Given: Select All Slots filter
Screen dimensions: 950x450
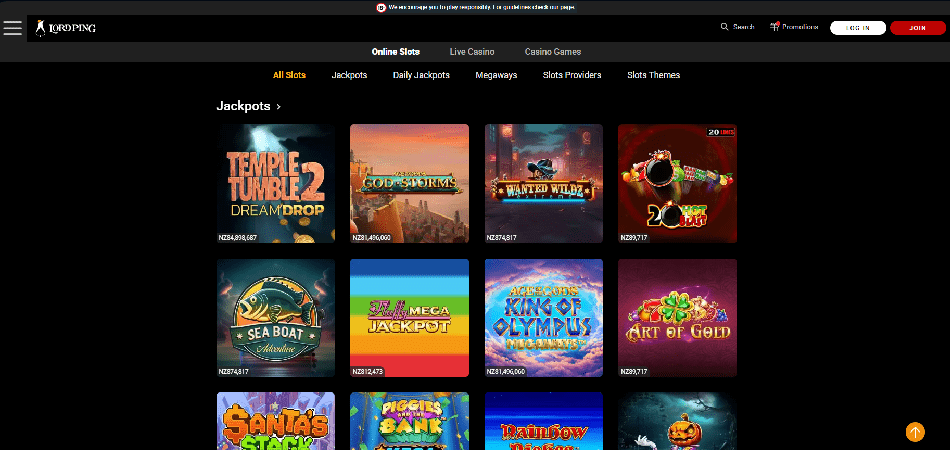Looking at the screenshot, I should click(x=289, y=75).
